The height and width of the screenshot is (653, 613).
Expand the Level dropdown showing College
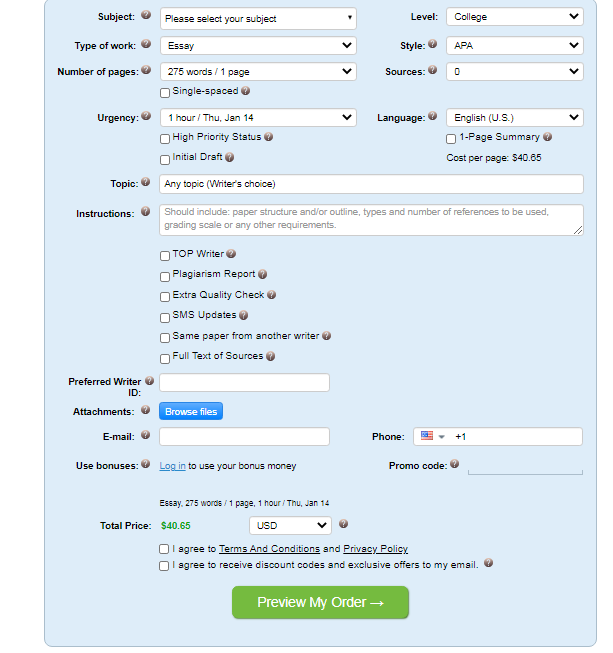[515, 17]
